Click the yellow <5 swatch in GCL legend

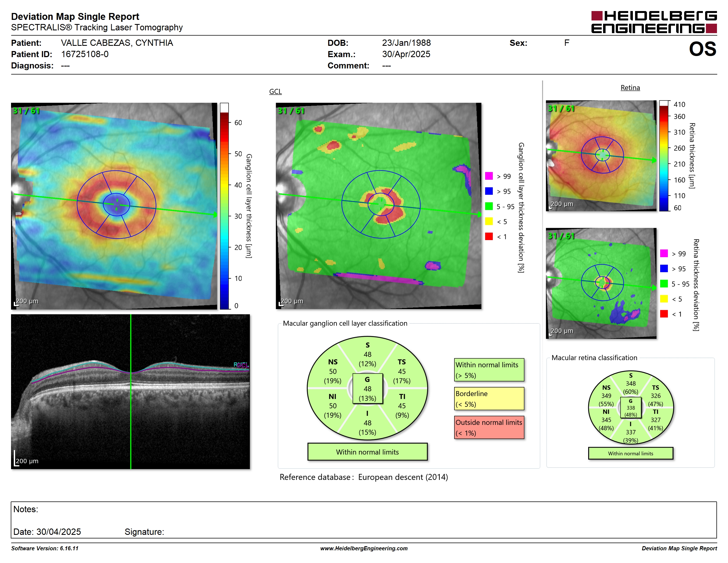pos(489,221)
